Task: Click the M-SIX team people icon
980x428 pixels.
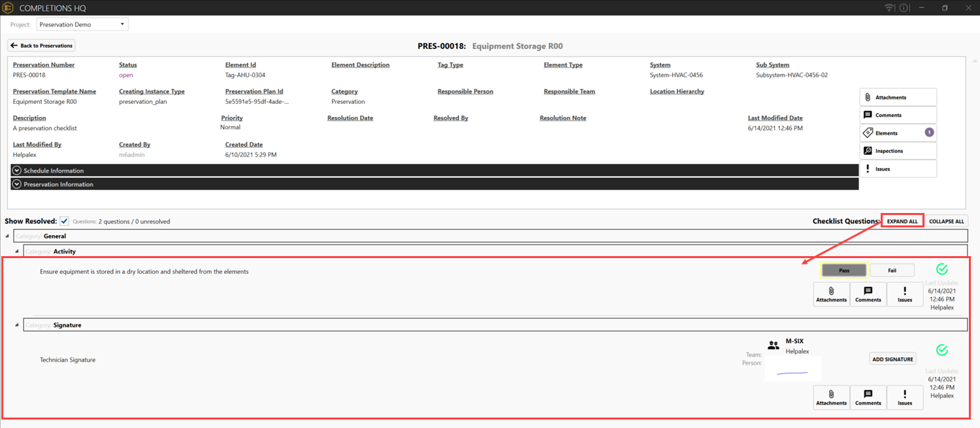Action: (774, 344)
